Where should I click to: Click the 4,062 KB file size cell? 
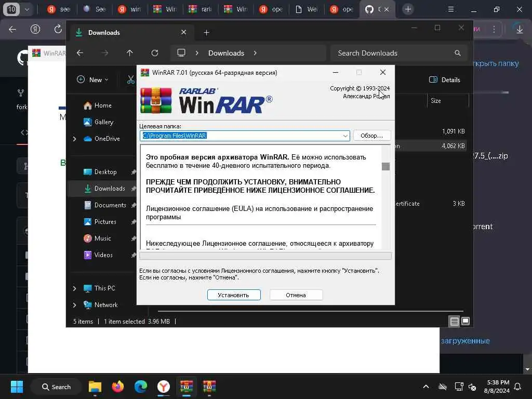453,146
